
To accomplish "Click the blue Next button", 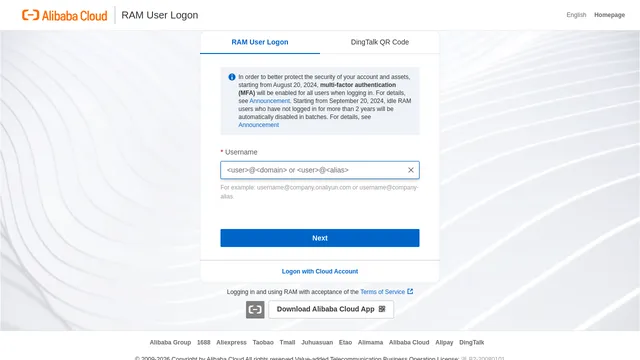I will point(320,238).
